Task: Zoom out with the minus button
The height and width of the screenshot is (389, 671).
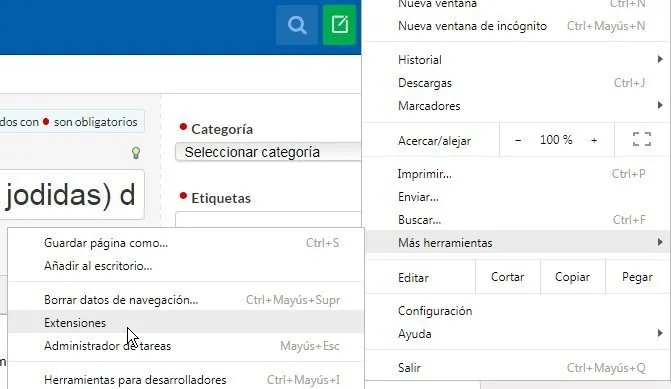Action: 518,140
